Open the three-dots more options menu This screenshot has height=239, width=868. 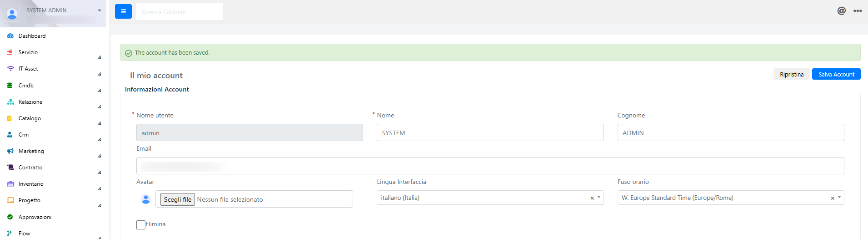858,11
